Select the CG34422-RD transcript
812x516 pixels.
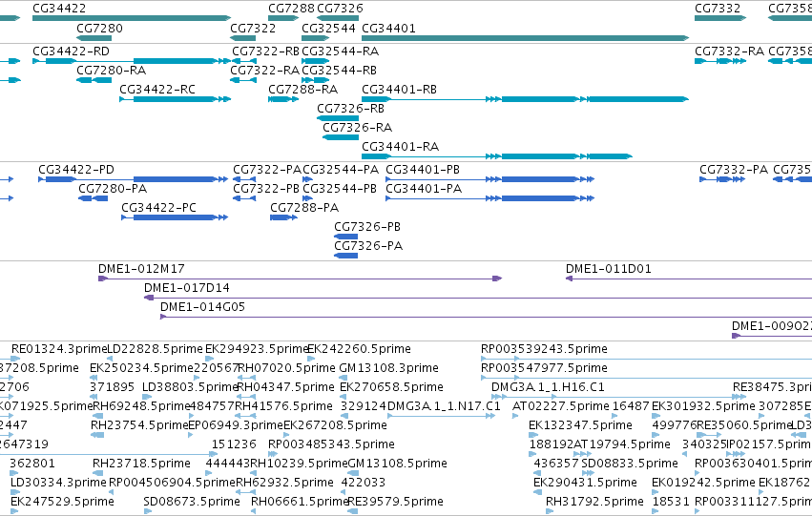132,61
